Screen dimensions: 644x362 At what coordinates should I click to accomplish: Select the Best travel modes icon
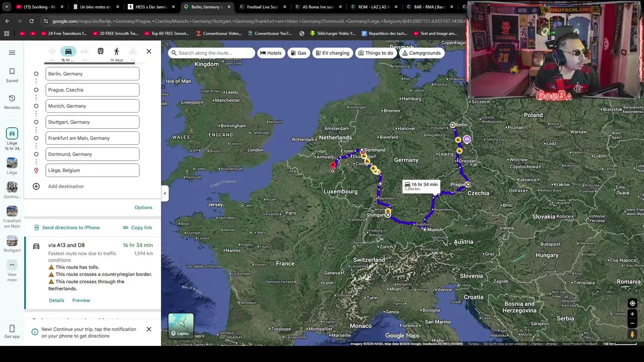(x=52, y=51)
